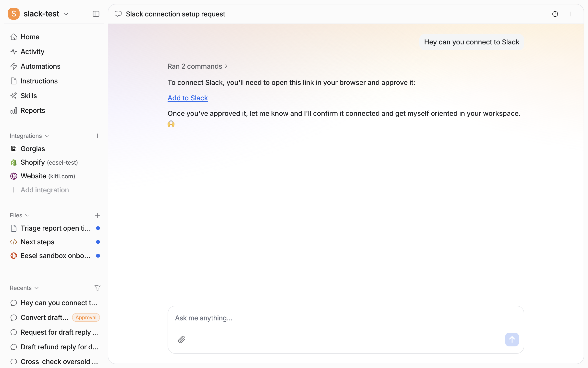Collapse the Recents section
Screen dimensions: 588x368
pyautogui.click(x=24, y=288)
